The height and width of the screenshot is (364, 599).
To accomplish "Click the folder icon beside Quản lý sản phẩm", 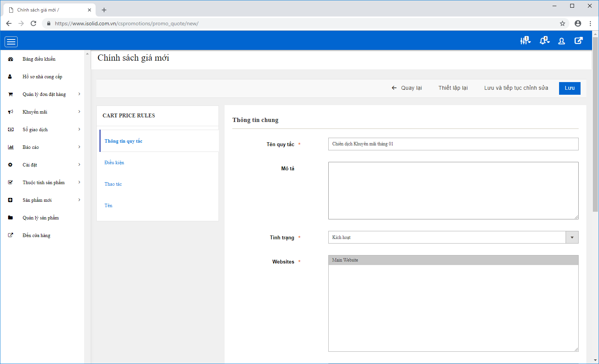I will [x=10, y=218].
